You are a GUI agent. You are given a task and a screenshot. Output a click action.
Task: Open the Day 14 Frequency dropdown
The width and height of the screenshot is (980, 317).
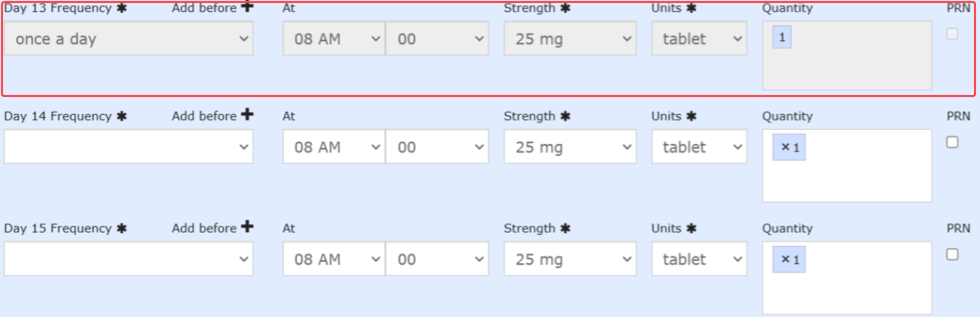tap(128, 147)
